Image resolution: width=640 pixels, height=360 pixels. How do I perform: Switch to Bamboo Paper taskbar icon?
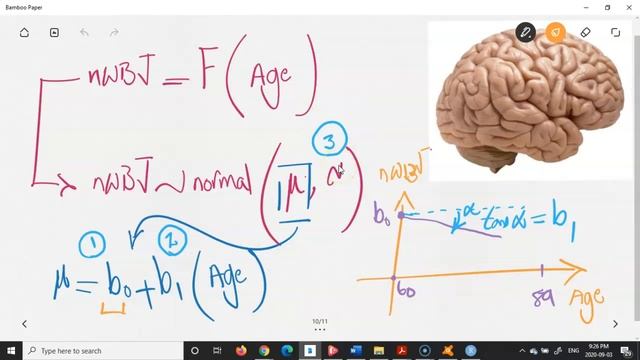click(x=310, y=351)
